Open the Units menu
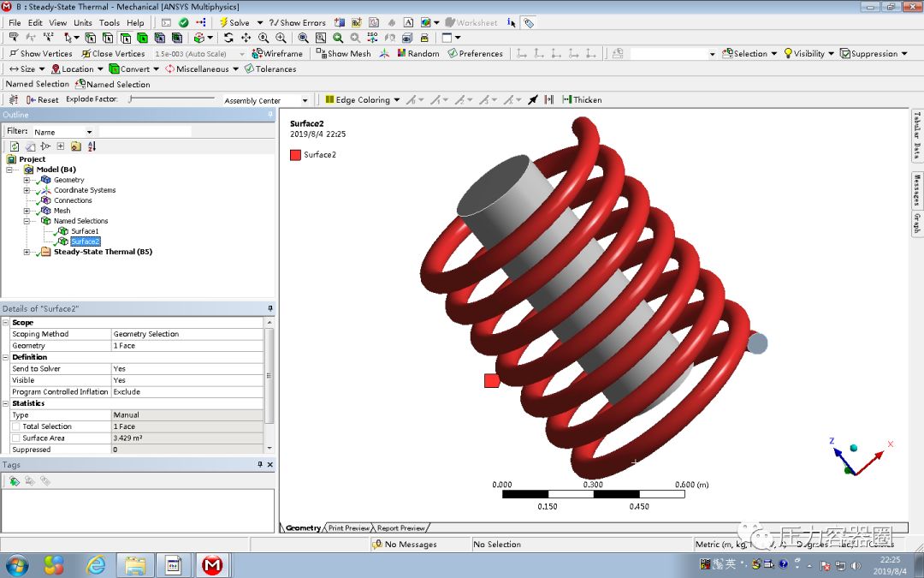924x578 pixels. [x=82, y=22]
